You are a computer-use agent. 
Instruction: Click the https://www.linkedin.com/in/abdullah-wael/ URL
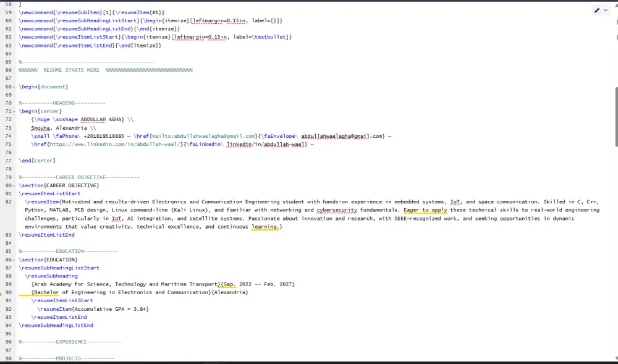click(115, 145)
